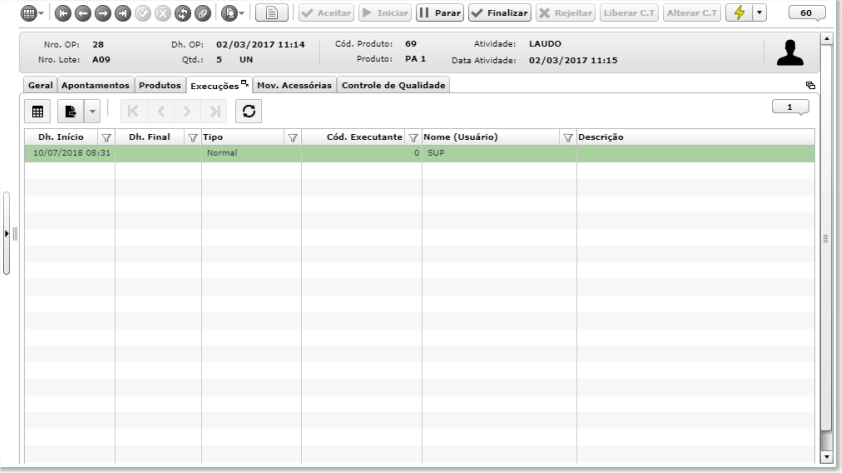Open the Controle de Qualidade tab
This screenshot has width=842, height=473.
tap(393, 85)
